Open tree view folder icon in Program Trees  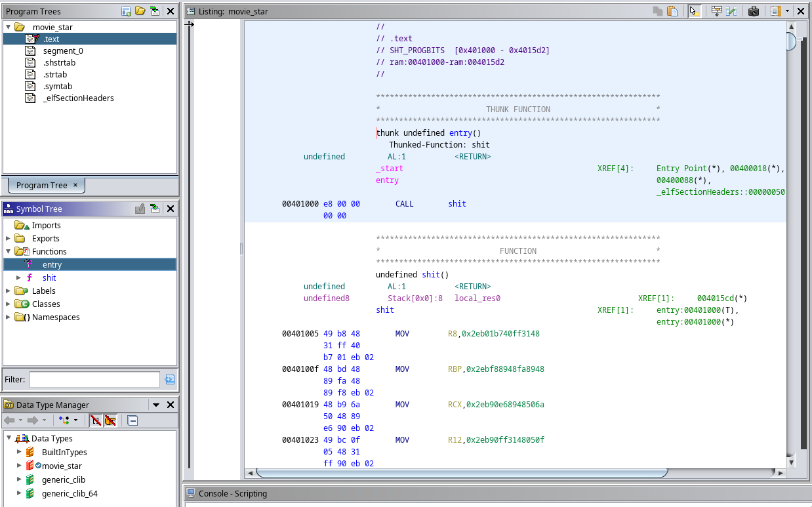pyautogui.click(x=140, y=11)
